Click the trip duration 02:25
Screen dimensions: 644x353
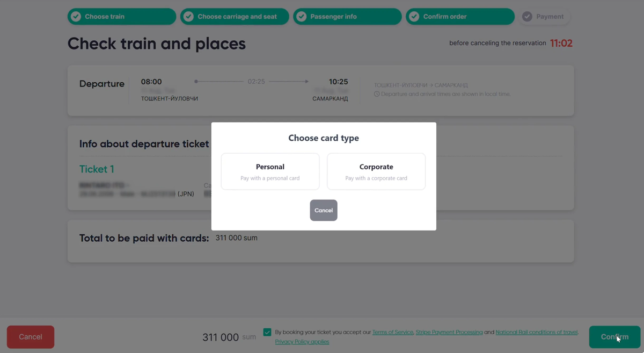257,82
